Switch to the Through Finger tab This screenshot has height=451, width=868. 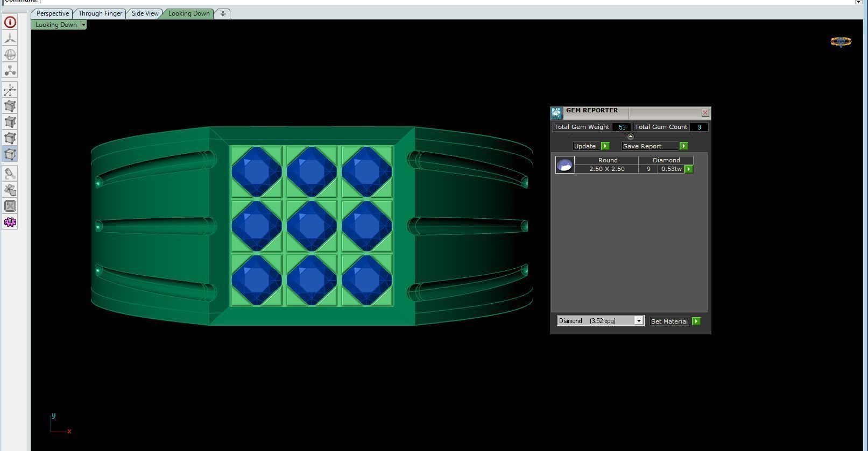[100, 13]
